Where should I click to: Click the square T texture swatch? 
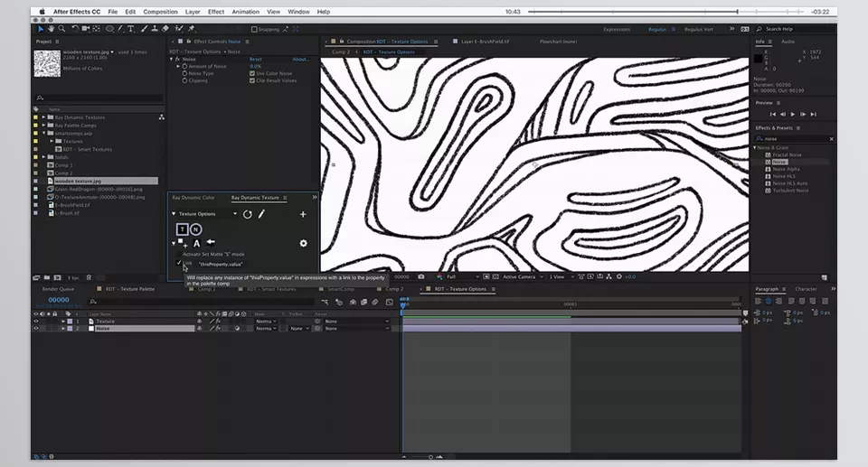182,229
